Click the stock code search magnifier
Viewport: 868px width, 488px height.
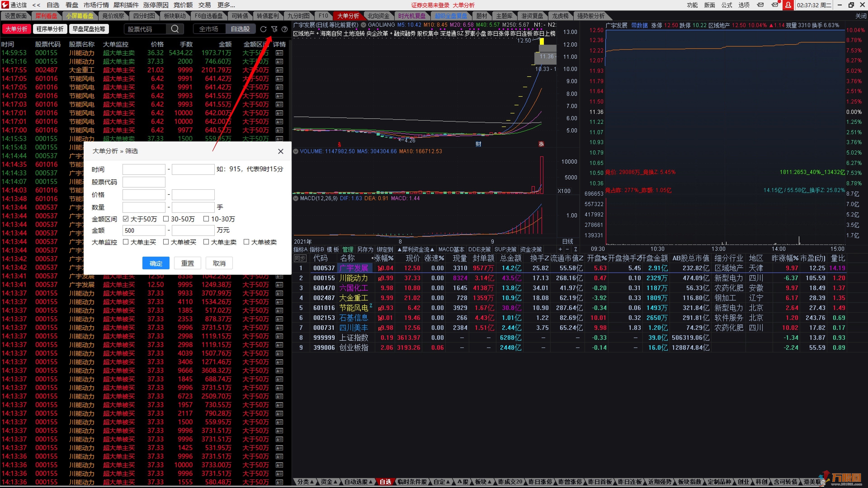tap(175, 29)
